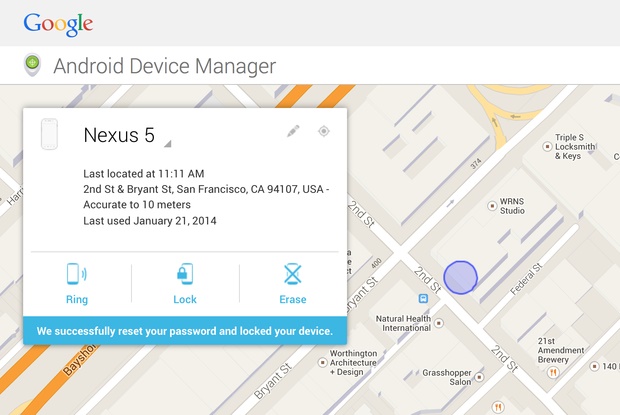Viewport: 620px width, 415px height.
Task: Open the Nexus 5 device dropdown arrow
Action: tap(168, 143)
